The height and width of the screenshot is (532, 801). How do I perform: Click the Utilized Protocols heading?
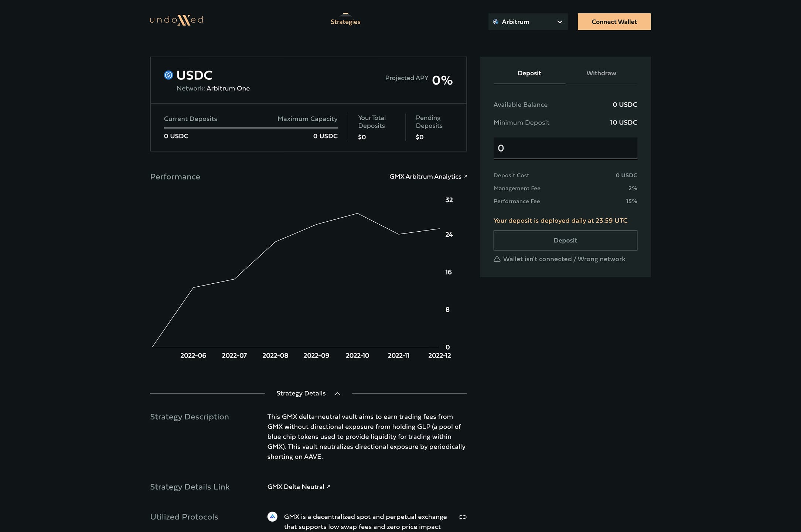pos(184,517)
